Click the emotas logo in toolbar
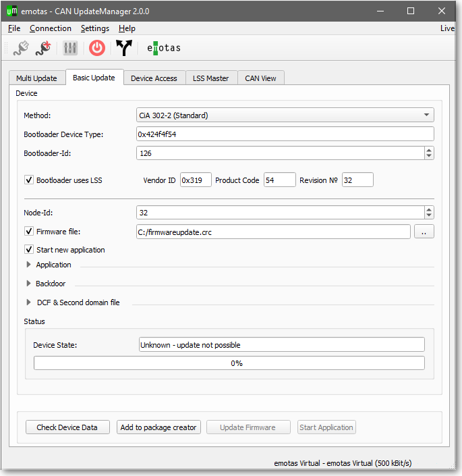Screen dimensions: 462x476 coord(164,48)
